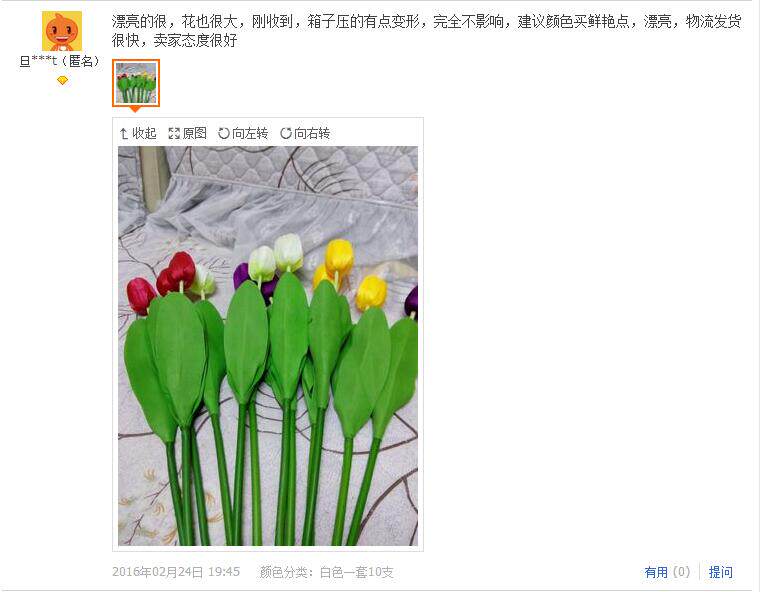760x592 pixels.
Task: Click the review comment text
Action: point(426,31)
